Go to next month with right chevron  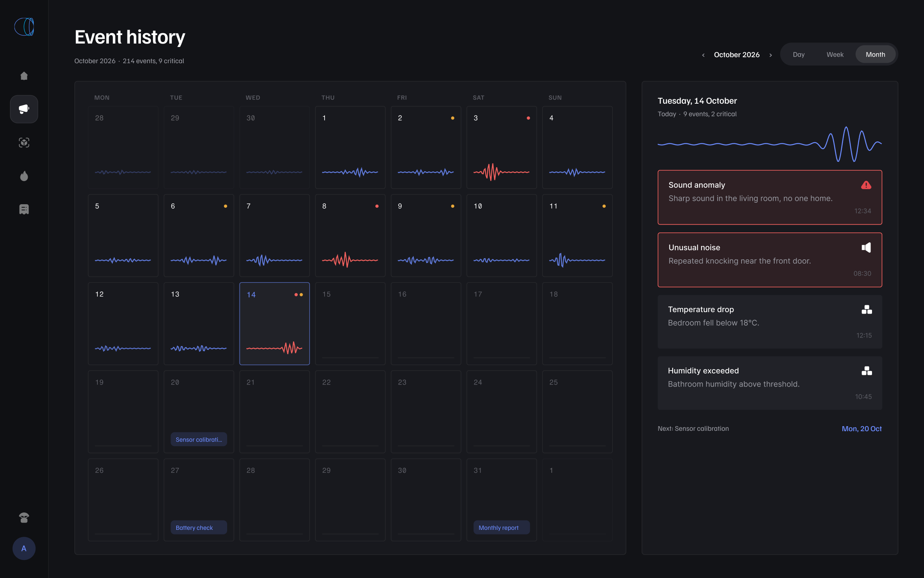click(770, 55)
